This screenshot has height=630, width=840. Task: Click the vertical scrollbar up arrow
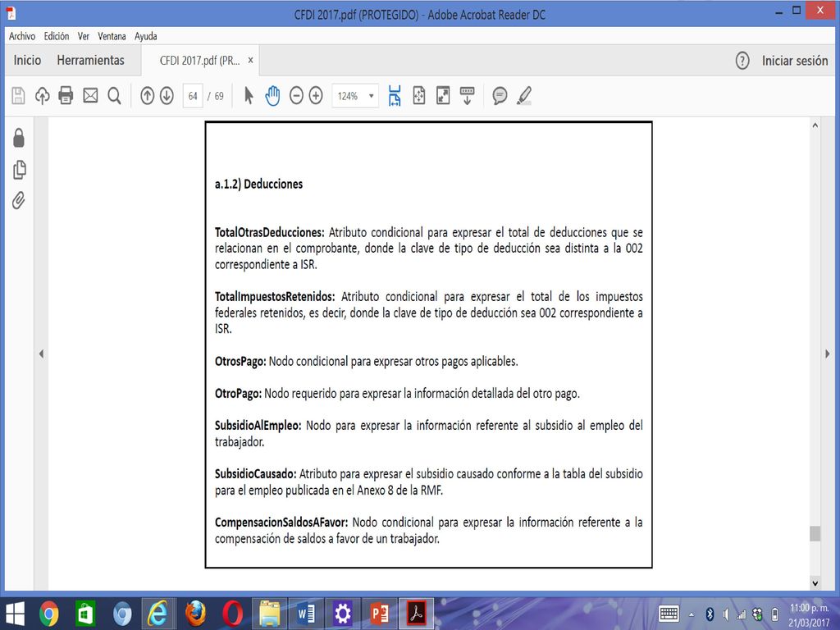[x=815, y=126]
